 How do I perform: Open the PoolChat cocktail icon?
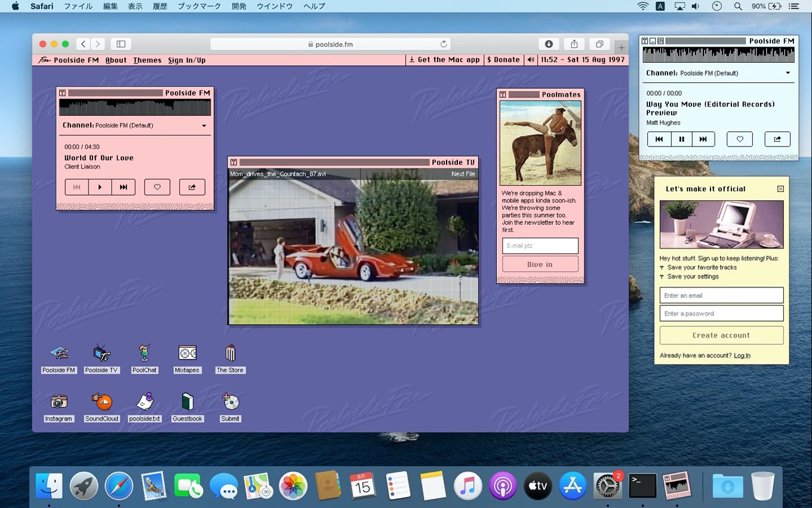(x=144, y=359)
